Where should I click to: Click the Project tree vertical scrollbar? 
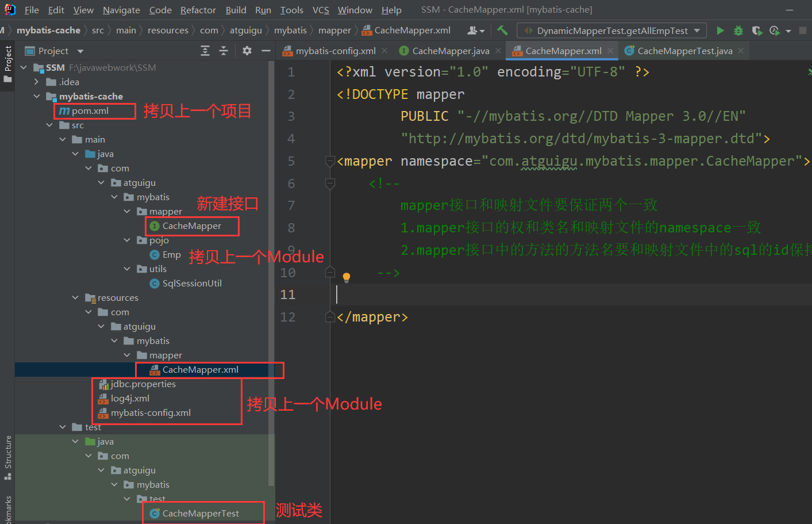coord(271,273)
